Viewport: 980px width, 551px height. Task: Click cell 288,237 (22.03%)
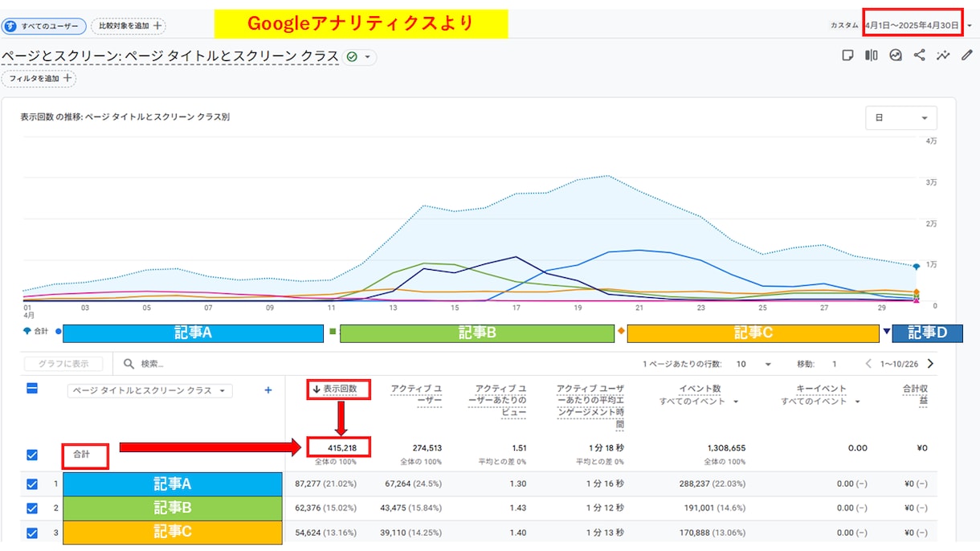pyautogui.click(x=713, y=484)
